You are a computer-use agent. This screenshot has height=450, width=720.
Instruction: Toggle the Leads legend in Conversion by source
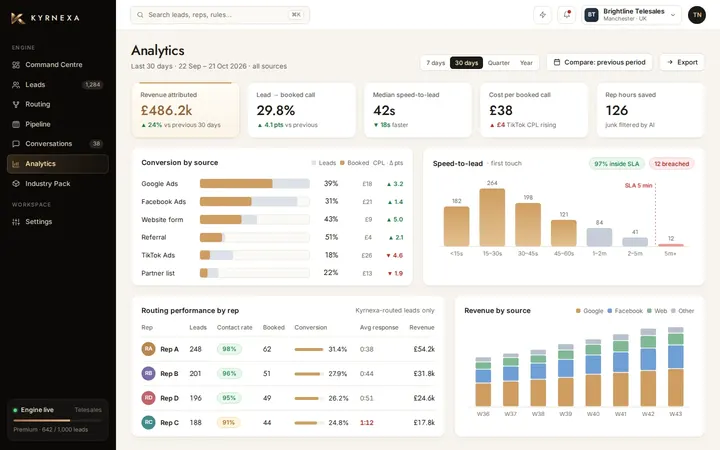point(324,163)
